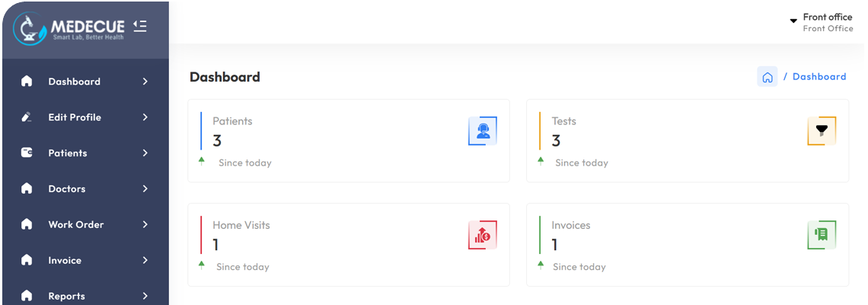
Task: Click the Medecue logo icon
Action: click(x=30, y=28)
